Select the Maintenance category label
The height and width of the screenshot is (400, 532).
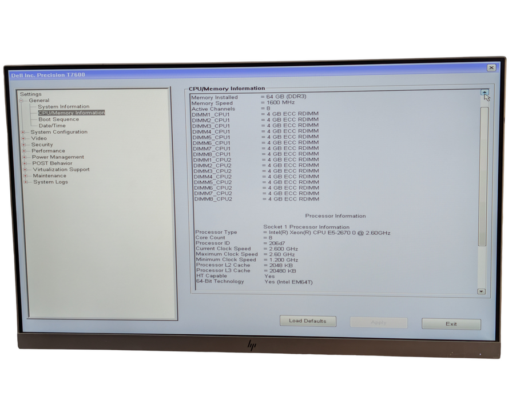click(x=50, y=175)
